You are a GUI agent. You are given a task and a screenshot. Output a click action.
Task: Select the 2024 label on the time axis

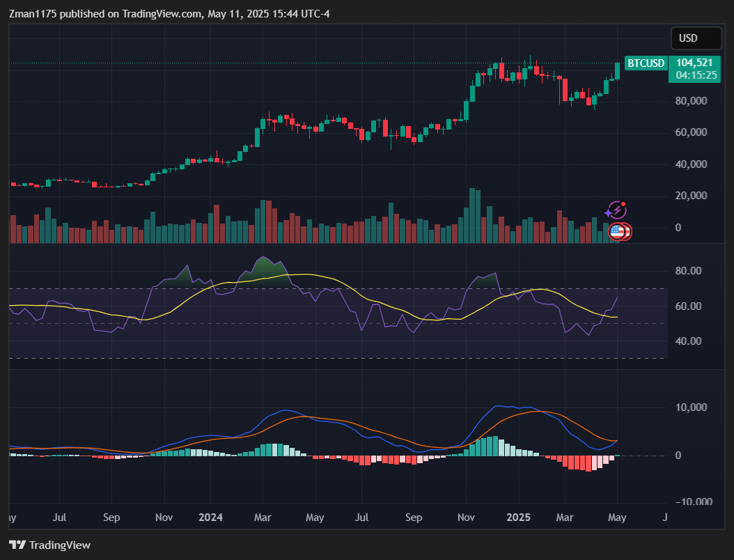tap(210, 518)
